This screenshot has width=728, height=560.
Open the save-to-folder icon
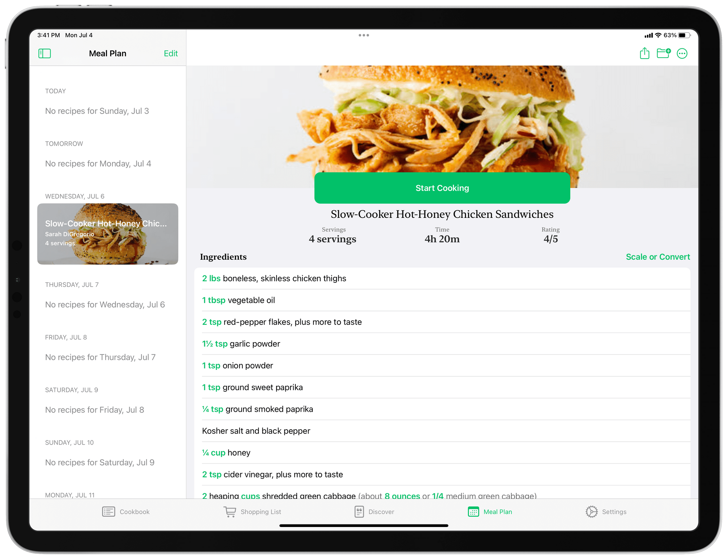663,54
